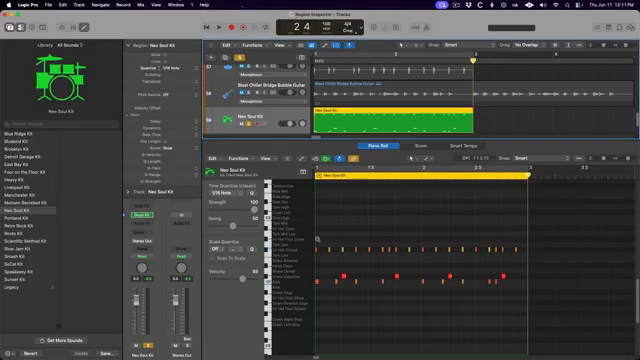Open Note Pads in the control bar
The height and width of the screenshot is (360, 640).
[x=608, y=27]
